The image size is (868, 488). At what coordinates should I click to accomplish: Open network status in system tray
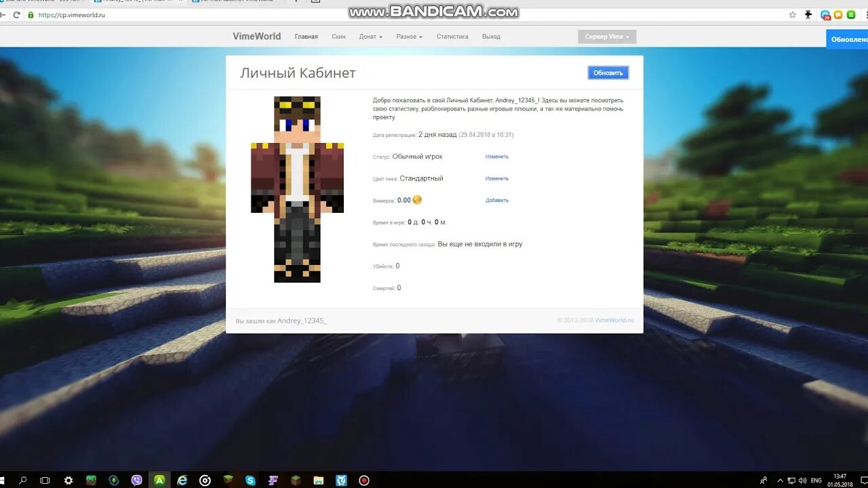tap(792, 481)
